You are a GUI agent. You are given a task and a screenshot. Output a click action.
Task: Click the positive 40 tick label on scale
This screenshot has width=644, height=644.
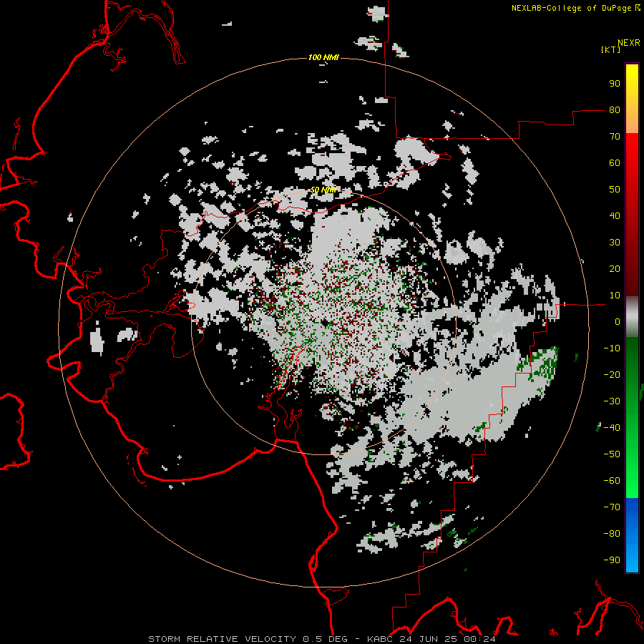tap(615, 216)
